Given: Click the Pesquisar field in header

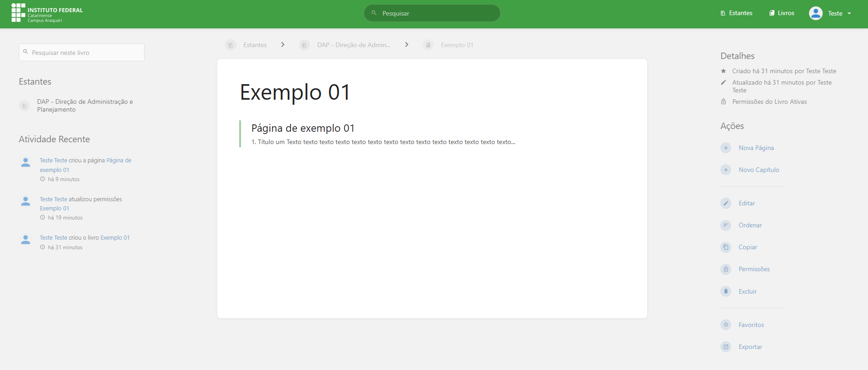Looking at the screenshot, I should tap(432, 13).
